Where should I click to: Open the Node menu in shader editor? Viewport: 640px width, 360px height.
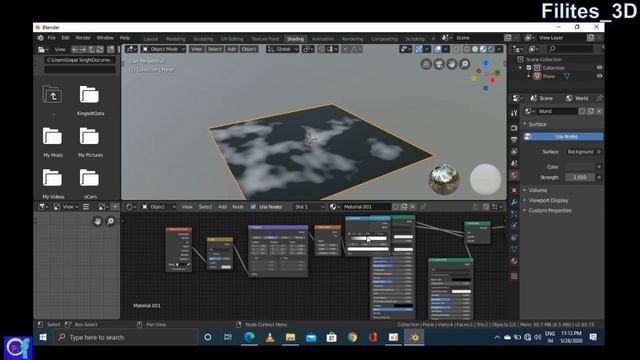[x=238, y=207]
